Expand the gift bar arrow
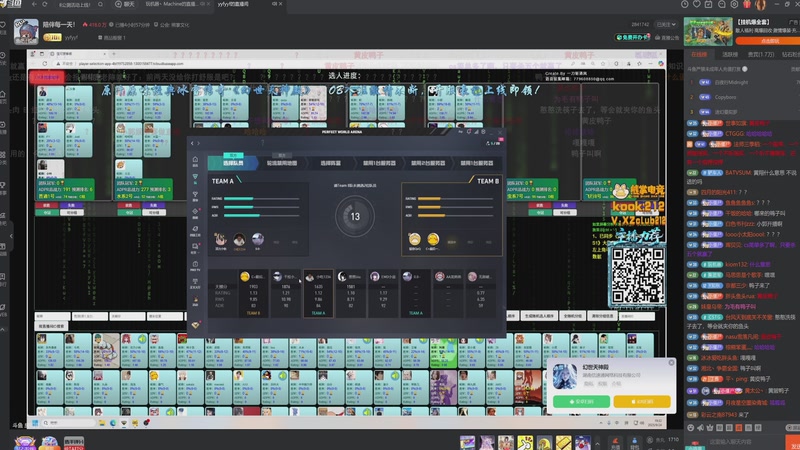This screenshot has height=450, width=800. point(597,443)
